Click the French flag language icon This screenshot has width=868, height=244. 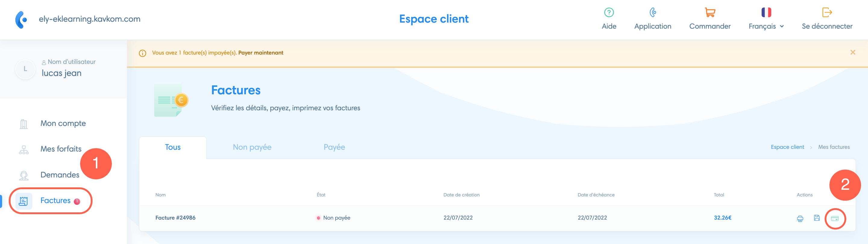tap(766, 12)
